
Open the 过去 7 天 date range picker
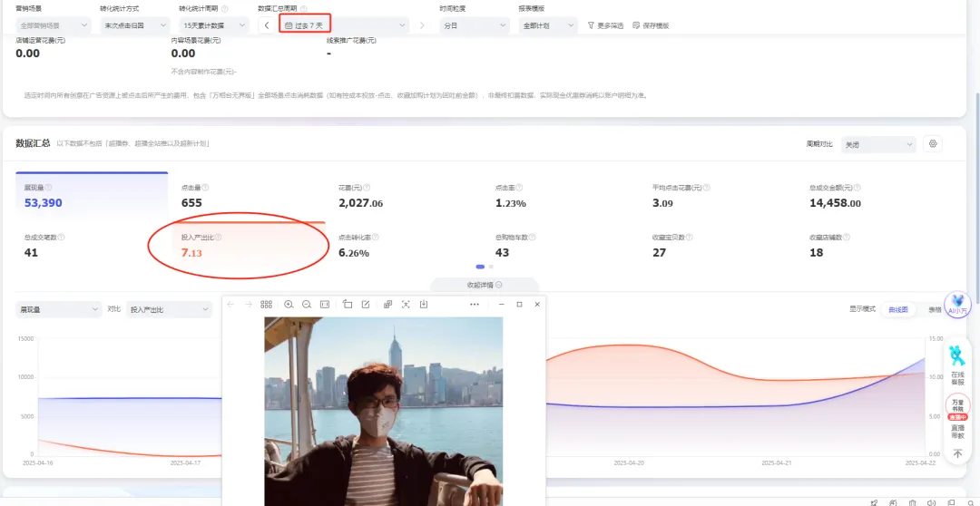(345, 25)
